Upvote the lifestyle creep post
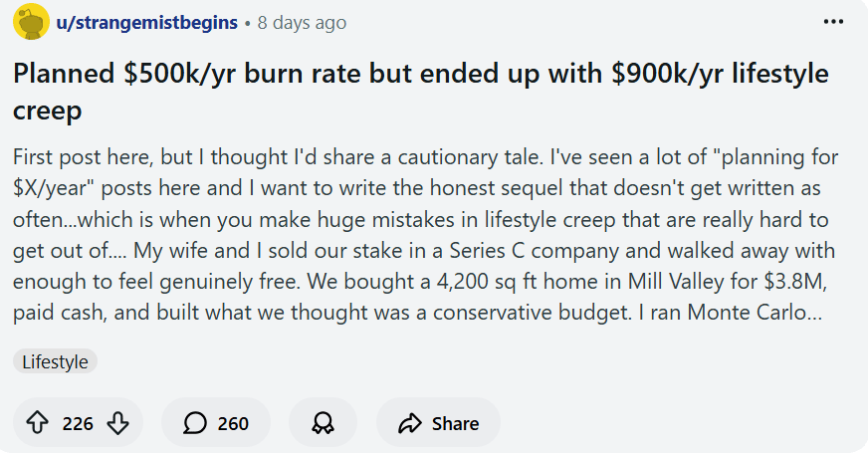 38,423
